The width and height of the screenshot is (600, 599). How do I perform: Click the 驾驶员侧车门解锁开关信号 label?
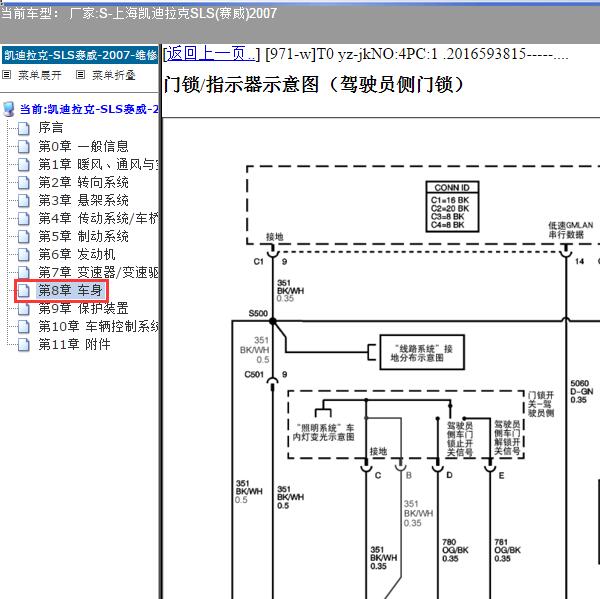point(507,438)
